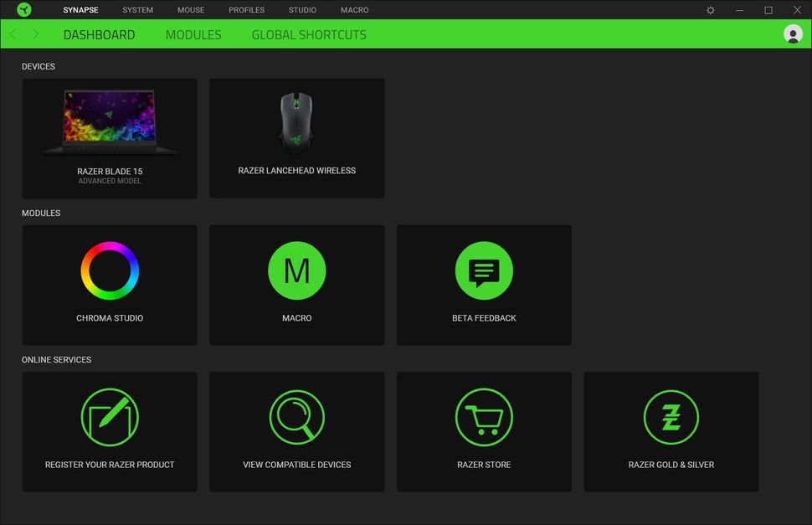Viewport: 812px width, 525px height.
Task: Register your Razer product
Action: pyautogui.click(x=110, y=431)
